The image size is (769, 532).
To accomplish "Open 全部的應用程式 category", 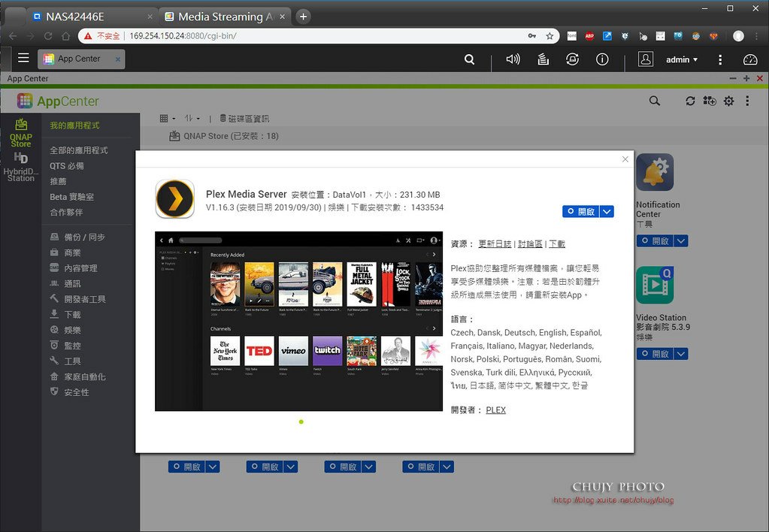I will pyautogui.click(x=78, y=150).
